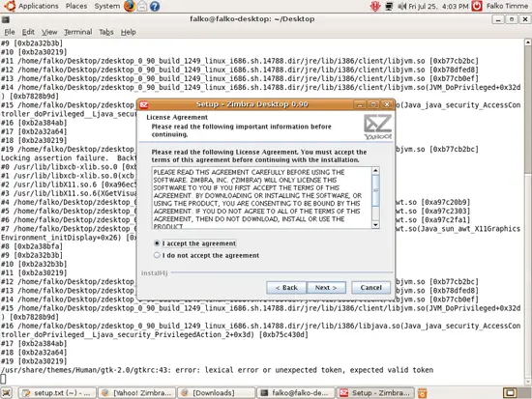Click the Zimbra icon in setup dialog title bar
This screenshot has width=532, height=399.
pyautogui.click(x=144, y=104)
